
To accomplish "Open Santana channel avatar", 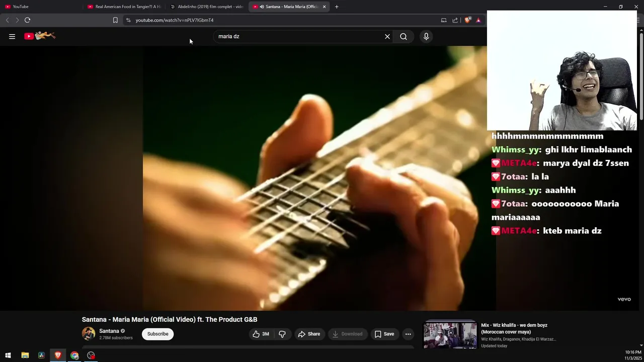I will tap(89, 334).
